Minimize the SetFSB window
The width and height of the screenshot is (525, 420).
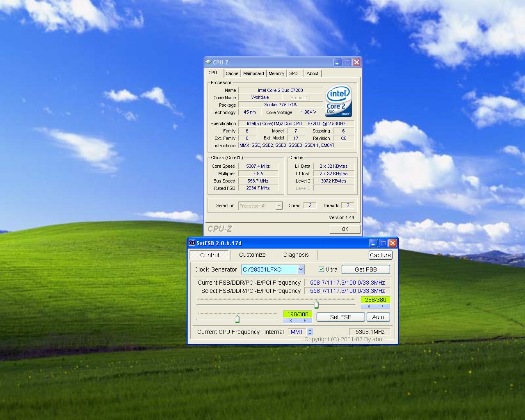[x=374, y=243]
